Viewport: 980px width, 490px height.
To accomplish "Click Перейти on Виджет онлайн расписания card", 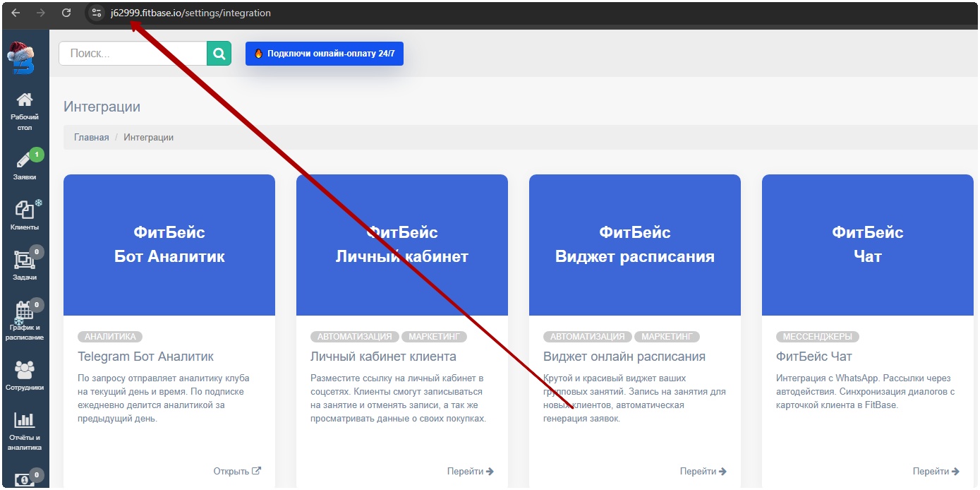I will [703, 471].
